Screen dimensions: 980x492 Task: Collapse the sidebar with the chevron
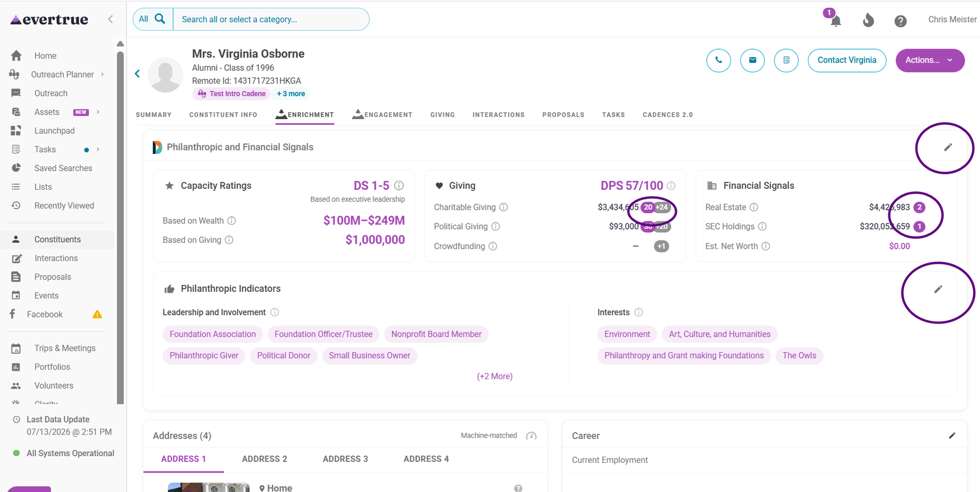click(111, 19)
